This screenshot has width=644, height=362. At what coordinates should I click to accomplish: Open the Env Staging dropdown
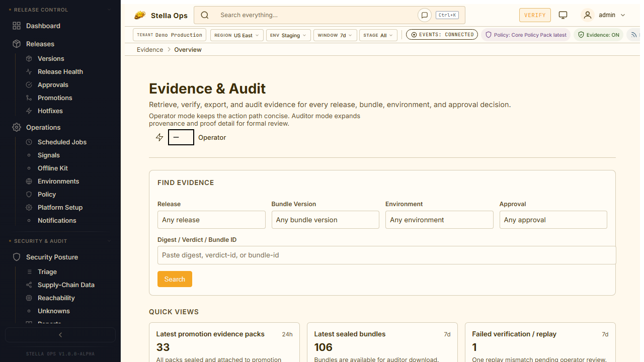coord(288,35)
